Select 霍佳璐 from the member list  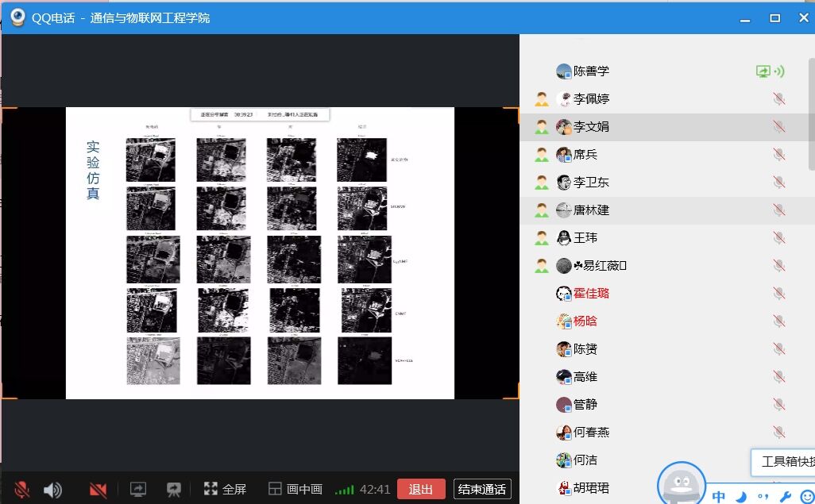pos(591,294)
